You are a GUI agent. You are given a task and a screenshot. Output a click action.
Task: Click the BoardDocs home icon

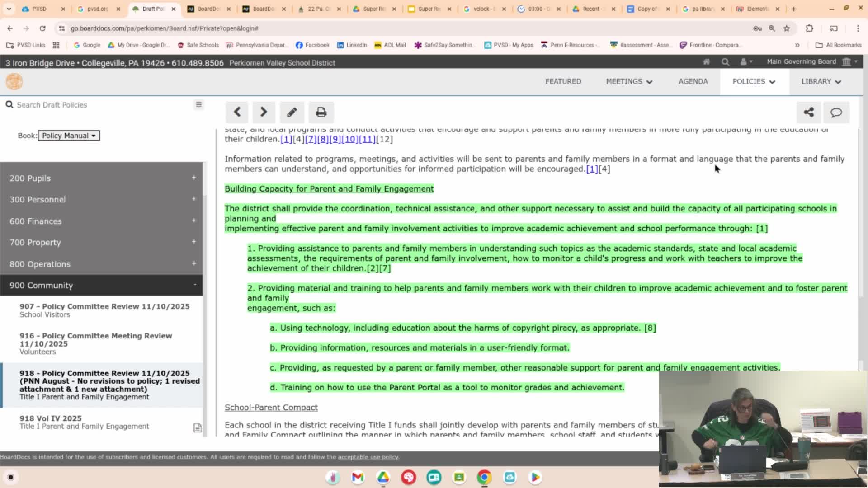point(706,62)
